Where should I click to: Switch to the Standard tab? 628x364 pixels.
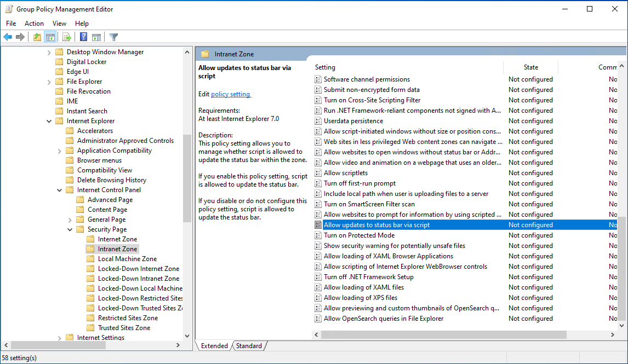point(249,346)
